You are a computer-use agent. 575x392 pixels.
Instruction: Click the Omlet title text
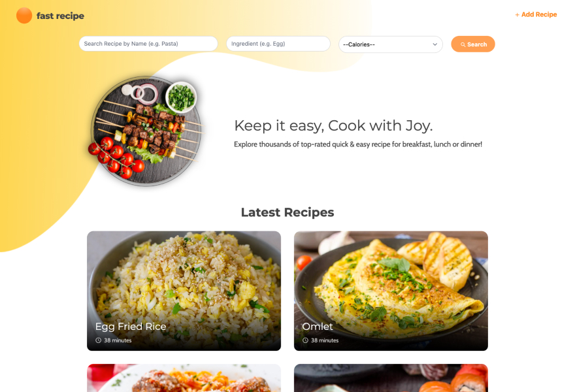(318, 327)
